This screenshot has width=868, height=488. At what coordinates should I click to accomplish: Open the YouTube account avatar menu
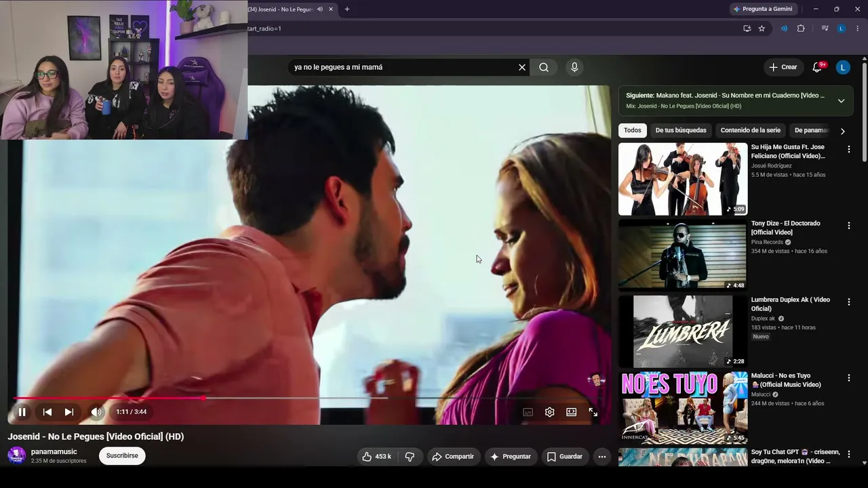click(x=843, y=67)
